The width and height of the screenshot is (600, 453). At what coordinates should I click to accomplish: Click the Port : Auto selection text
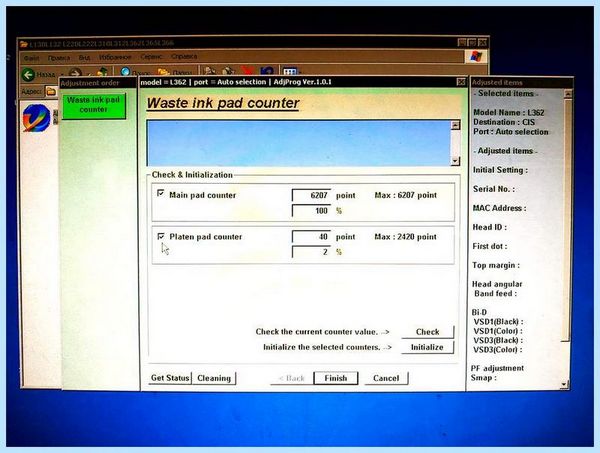pyautogui.click(x=511, y=132)
